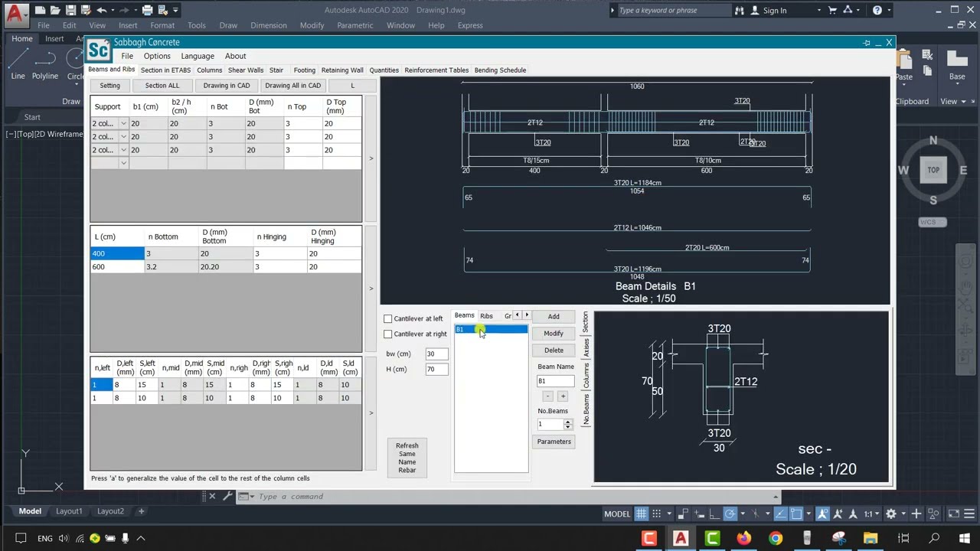The width and height of the screenshot is (980, 551).
Task: Enable Cantilever at left checkbox
Action: click(388, 318)
